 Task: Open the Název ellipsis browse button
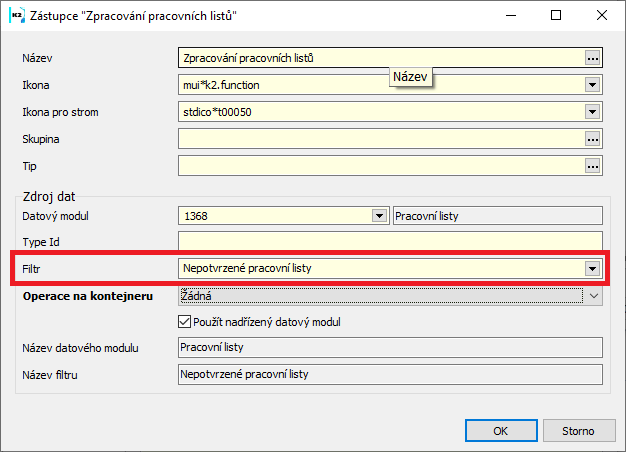[593, 58]
